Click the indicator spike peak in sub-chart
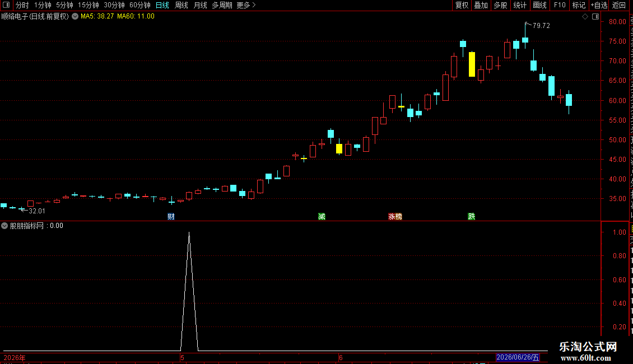This screenshot has height=364, width=633. click(189, 233)
